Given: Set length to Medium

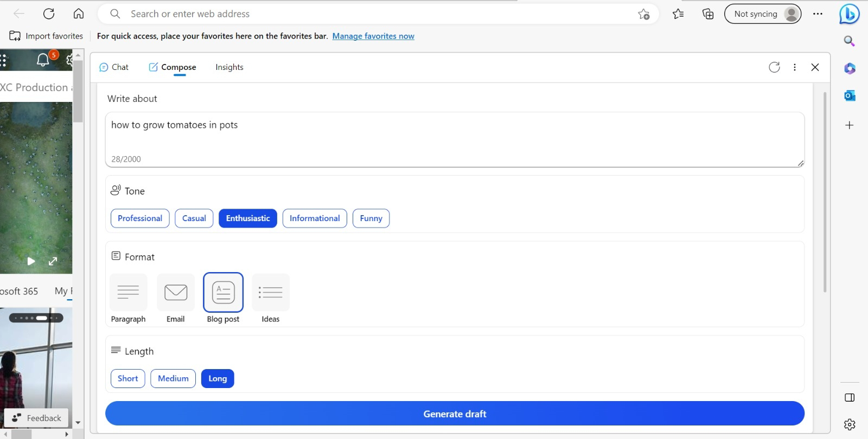Looking at the screenshot, I should (173, 378).
